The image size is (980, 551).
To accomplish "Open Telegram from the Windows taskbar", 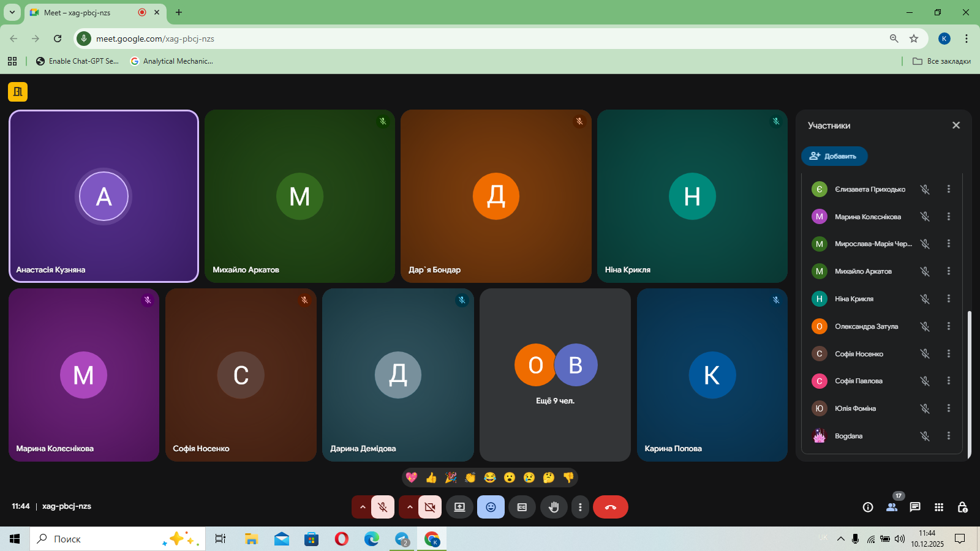I will pyautogui.click(x=402, y=539).
